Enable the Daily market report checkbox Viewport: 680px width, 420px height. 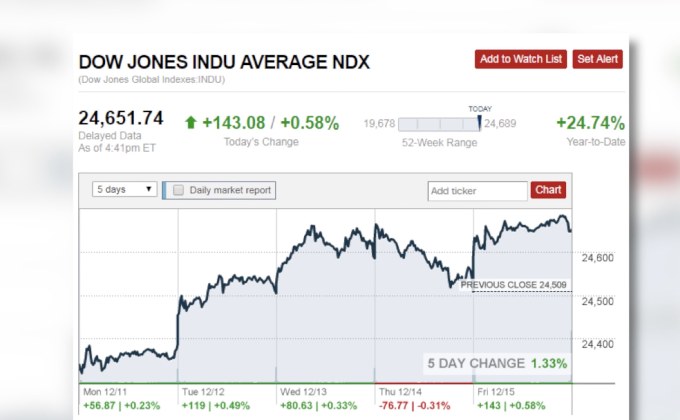(179, 190)
